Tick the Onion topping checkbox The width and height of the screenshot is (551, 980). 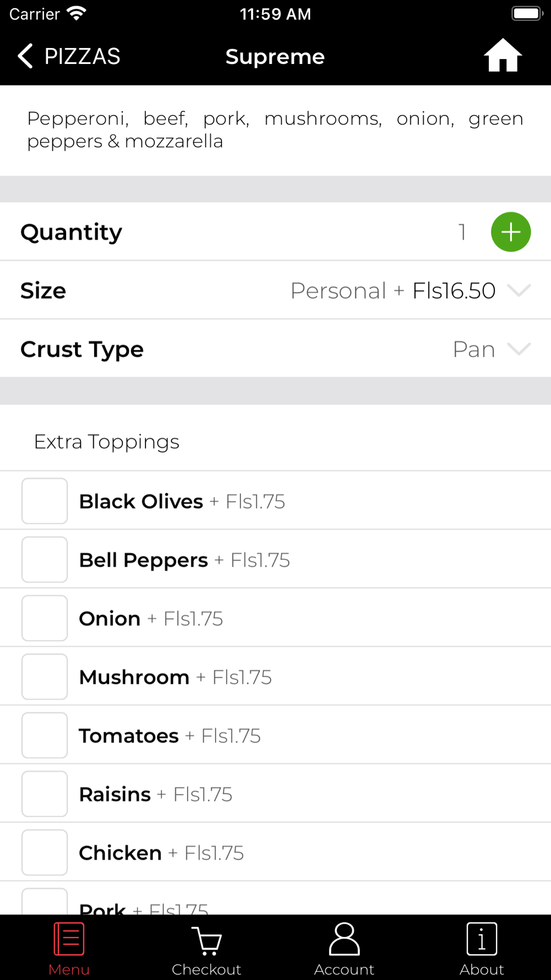(45, 618)
